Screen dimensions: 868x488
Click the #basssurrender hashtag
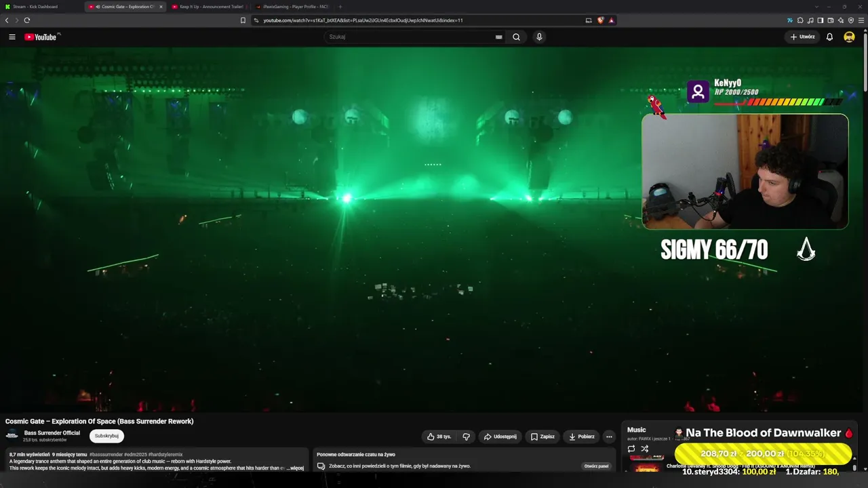point(106,454)
